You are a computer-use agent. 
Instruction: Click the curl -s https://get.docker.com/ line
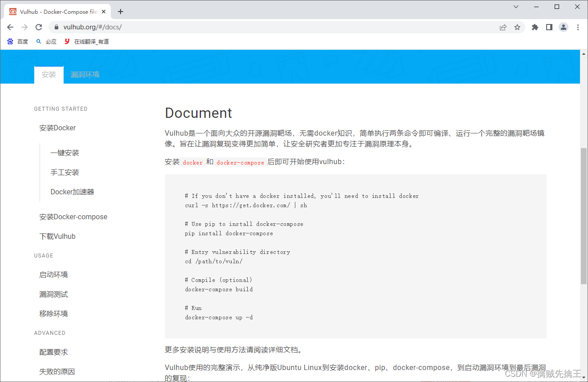(x=246, y=205)
